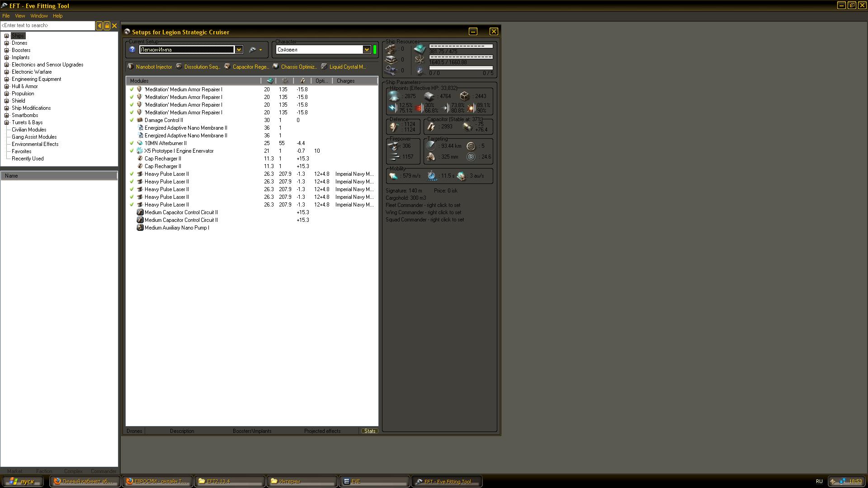Viewport: 868px width, 488px height.
Task: Open the Current Setup dropdown
Action: [x=239, y=50]
